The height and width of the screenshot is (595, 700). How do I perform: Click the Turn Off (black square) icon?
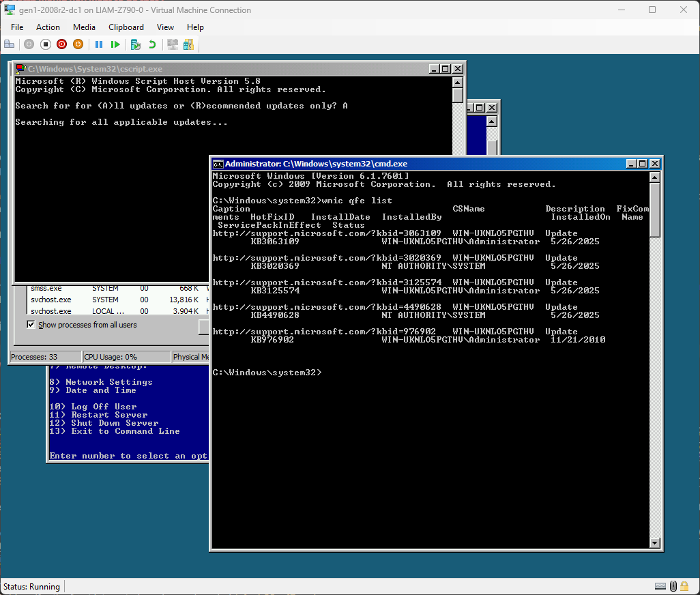tap(46, 44)
